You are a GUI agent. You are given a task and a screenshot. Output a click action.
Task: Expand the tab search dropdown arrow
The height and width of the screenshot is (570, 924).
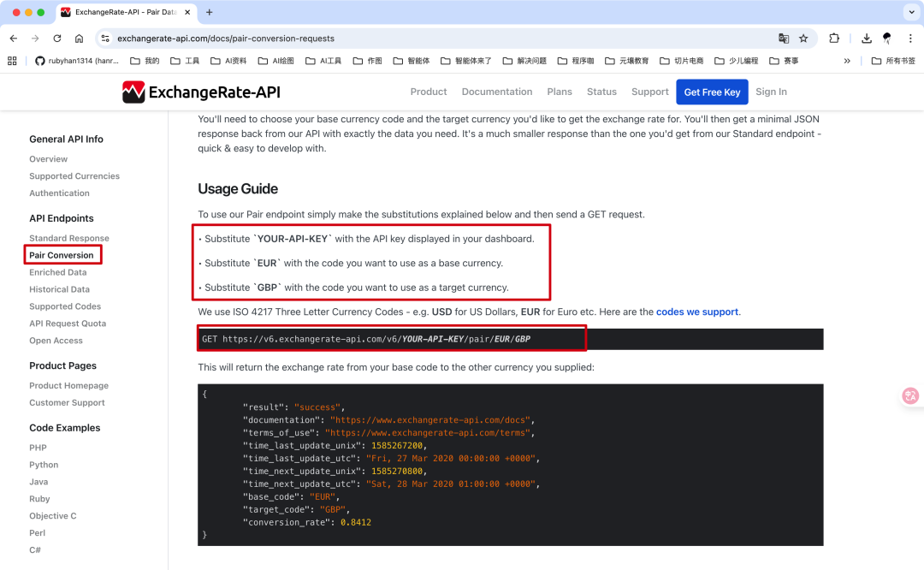tap(911, 12)
